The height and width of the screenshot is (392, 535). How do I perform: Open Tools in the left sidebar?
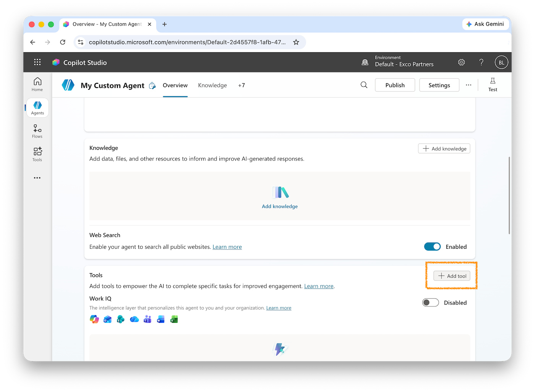(37, 154)
